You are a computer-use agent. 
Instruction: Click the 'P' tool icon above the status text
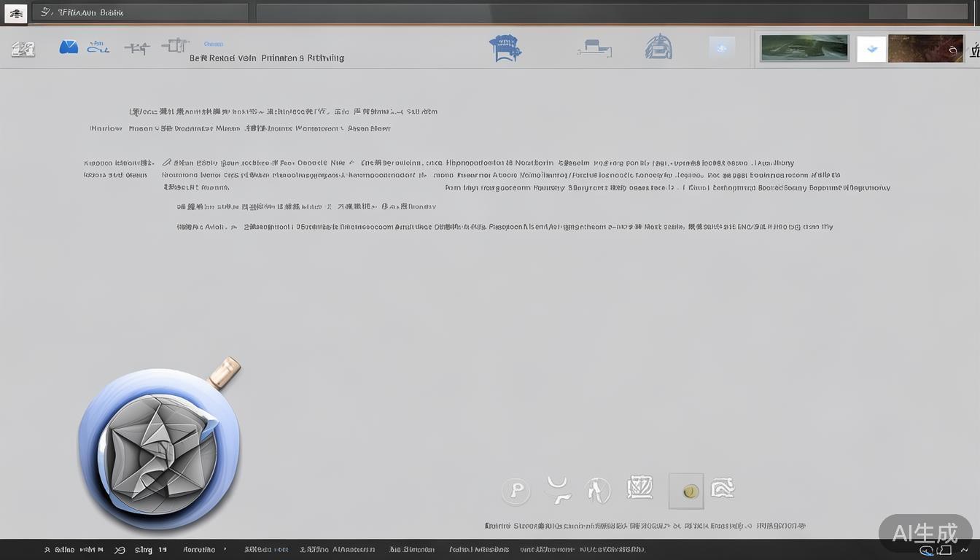coord(516,490)
